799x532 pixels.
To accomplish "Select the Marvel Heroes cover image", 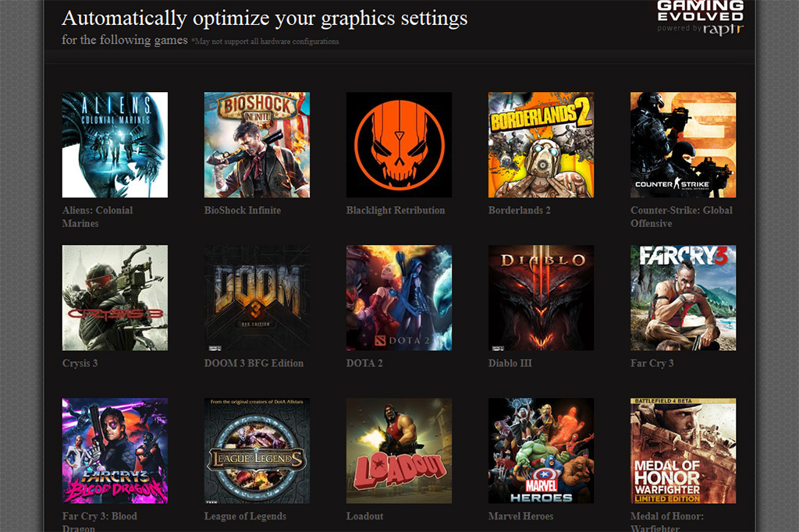I will [542, 450].
